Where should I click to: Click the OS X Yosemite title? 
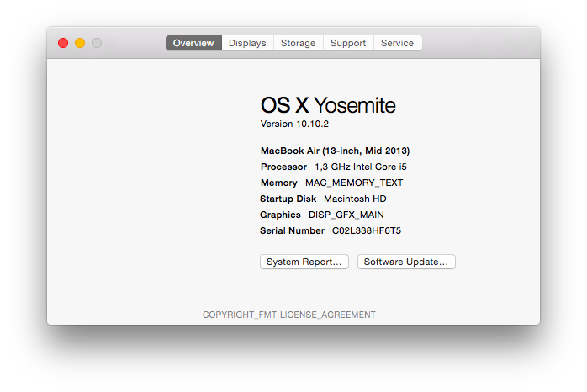(328, 105)
